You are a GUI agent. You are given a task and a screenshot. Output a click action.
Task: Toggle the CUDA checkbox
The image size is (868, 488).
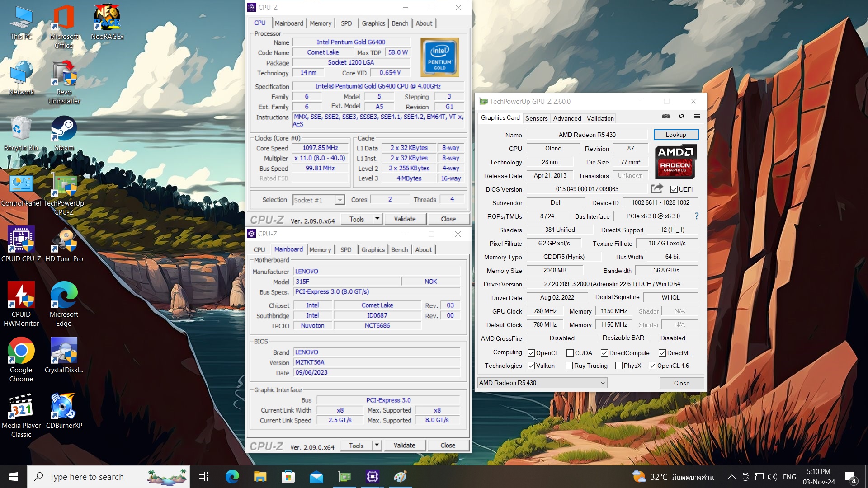570,353
